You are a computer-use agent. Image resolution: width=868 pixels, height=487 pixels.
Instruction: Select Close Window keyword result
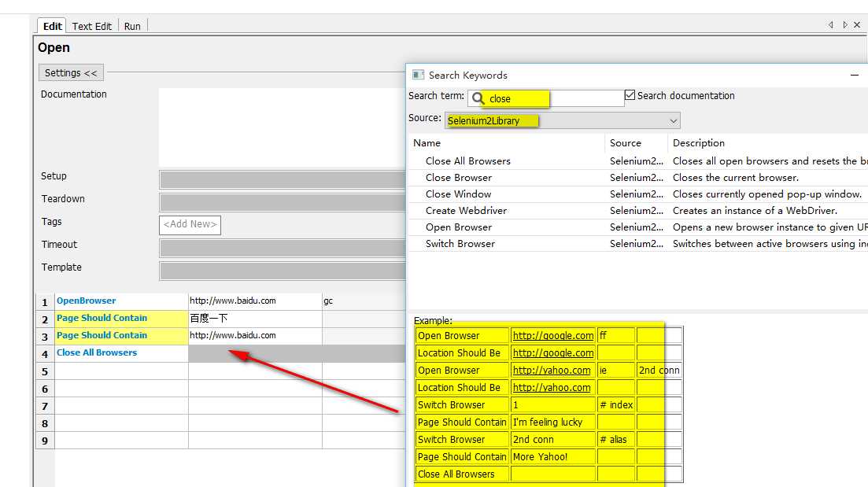(458, 194)
